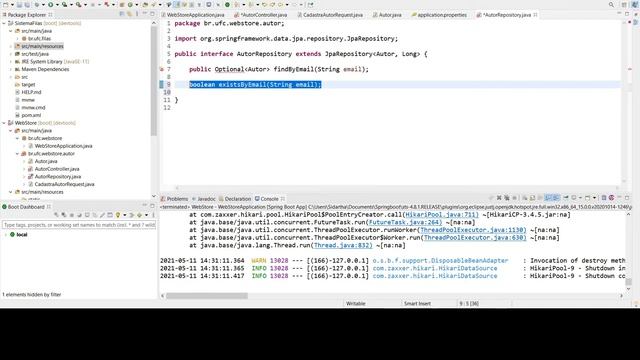Open HikariPool.java:711 stack trace link
This screenshot has width=640, height=360.
[441, 215]
